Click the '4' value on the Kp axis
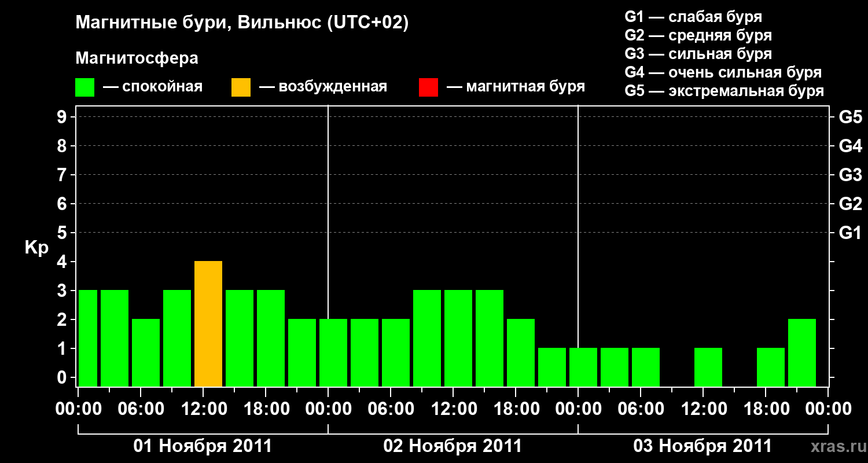The width and height of the screenshot is (868, 463). click(62, 262)
